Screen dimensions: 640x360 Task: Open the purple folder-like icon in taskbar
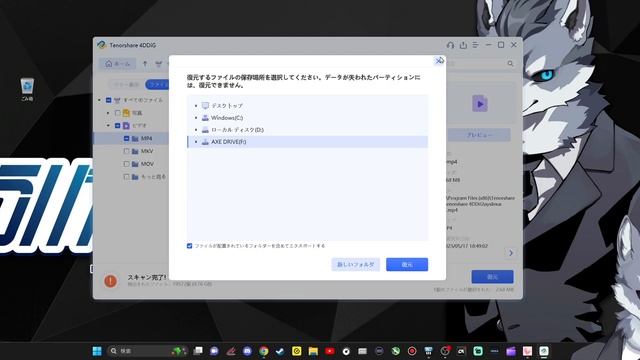tap(511, 351)
